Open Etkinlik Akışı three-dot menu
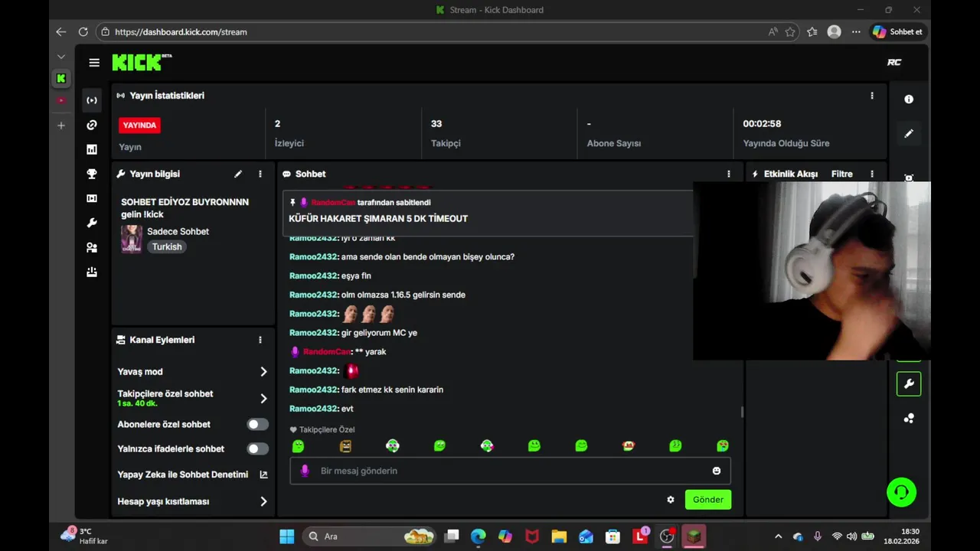Viewport: 980px width, 551px height. click(871, 174)
